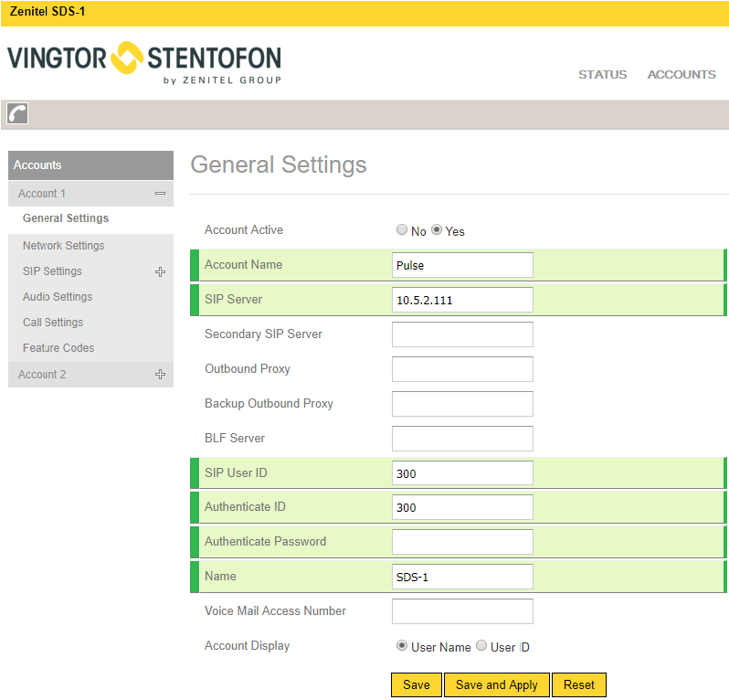Collapse the Account 1 section
The height and width of the screenshot is (700, 729).
(x=160, y=194)
